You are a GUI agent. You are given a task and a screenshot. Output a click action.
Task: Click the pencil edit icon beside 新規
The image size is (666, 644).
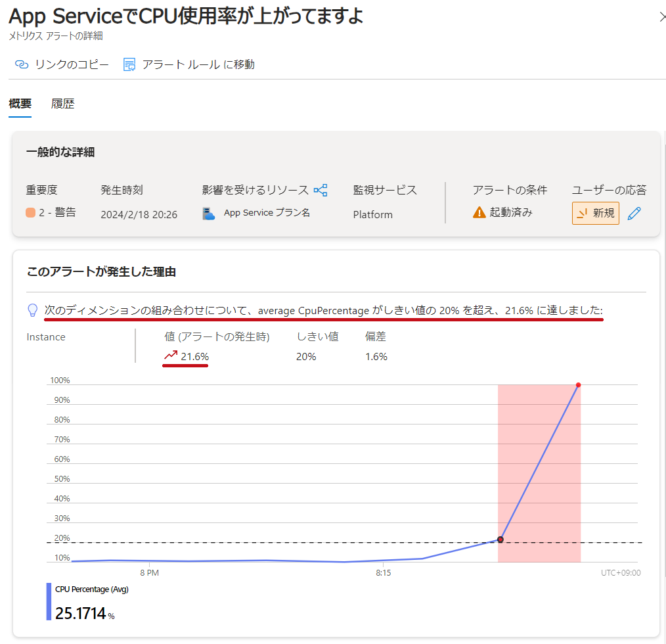634,214
